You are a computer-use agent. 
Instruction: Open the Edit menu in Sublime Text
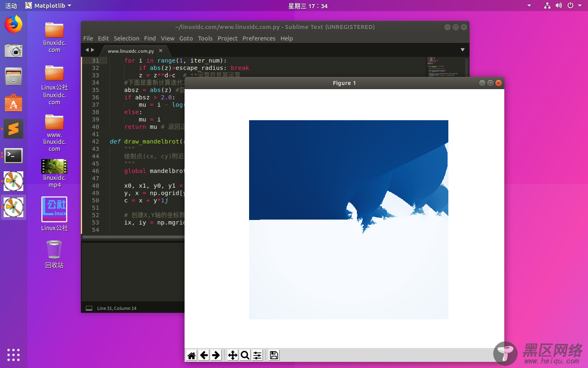(103, 38)
